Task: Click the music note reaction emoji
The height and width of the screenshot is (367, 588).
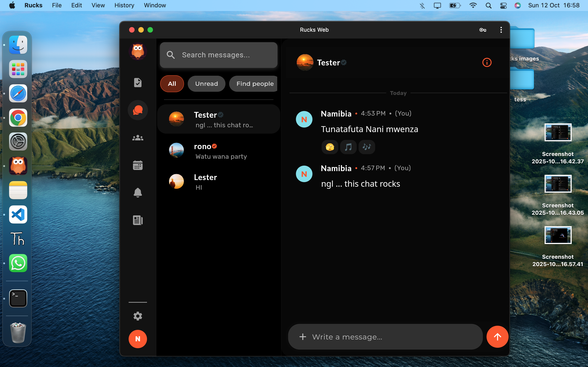Action: (348, 147)
